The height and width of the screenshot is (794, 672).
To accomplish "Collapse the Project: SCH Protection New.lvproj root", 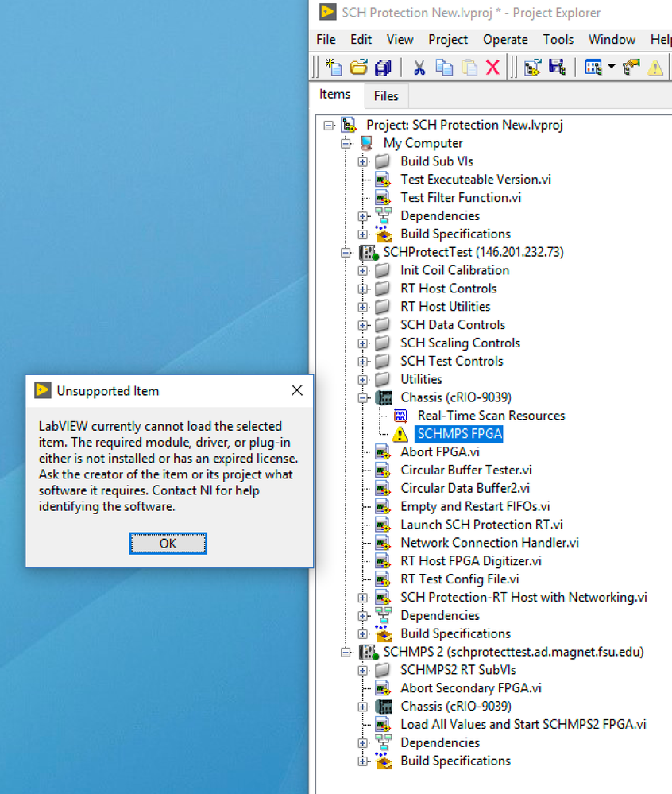I will (329, 125).
